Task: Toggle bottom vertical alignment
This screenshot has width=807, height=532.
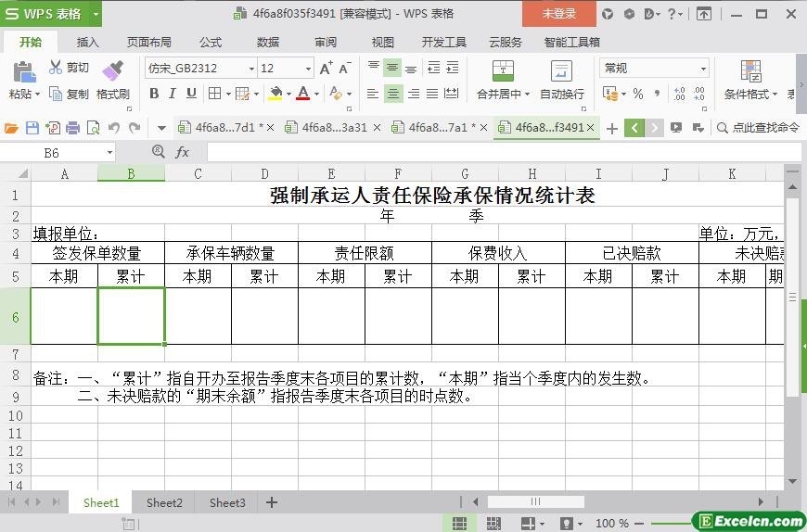Action: [411, 68]
